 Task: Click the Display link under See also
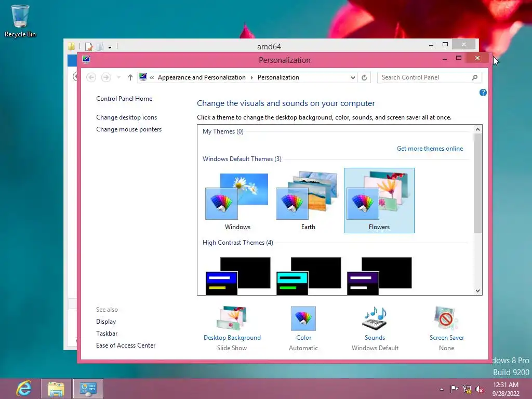point(106,321)
